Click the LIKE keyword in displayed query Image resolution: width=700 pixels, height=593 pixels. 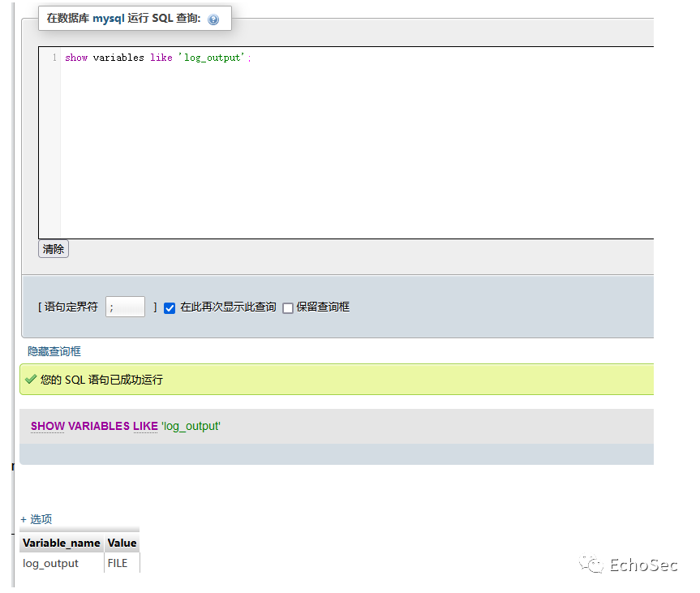point(145,426)
